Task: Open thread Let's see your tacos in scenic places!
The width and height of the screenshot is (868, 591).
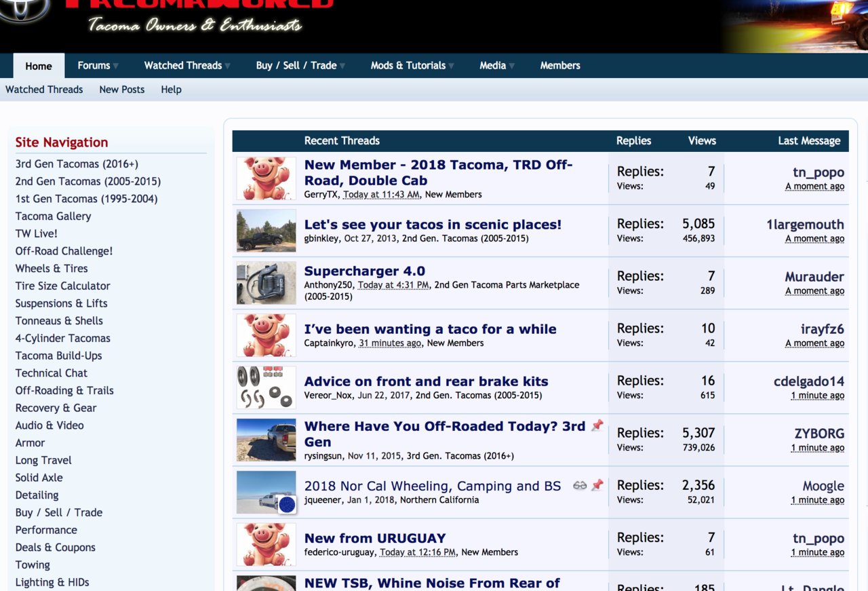Action: [433, 225]
